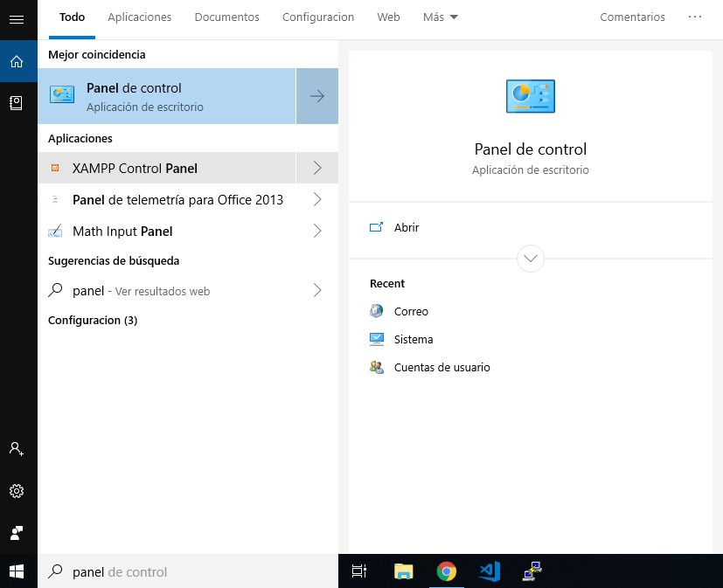
Task: Open the hamburger menu in search sidebar
Action: 17,19
